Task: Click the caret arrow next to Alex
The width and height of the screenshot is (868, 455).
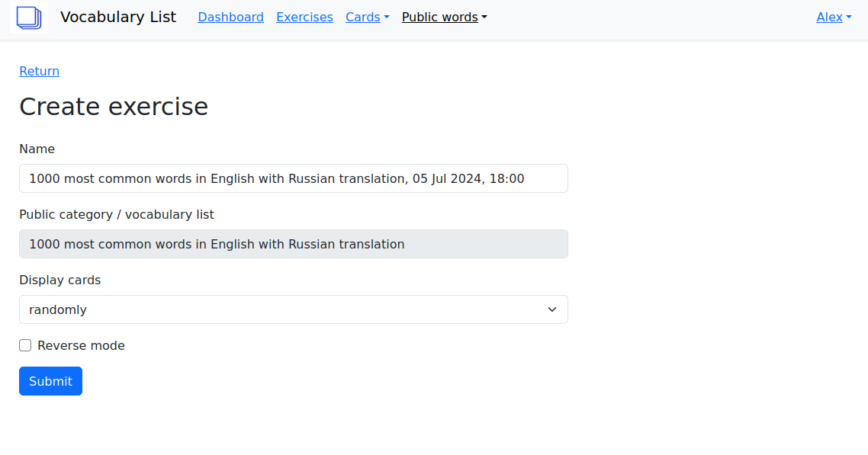Action: tap(849, 17)
